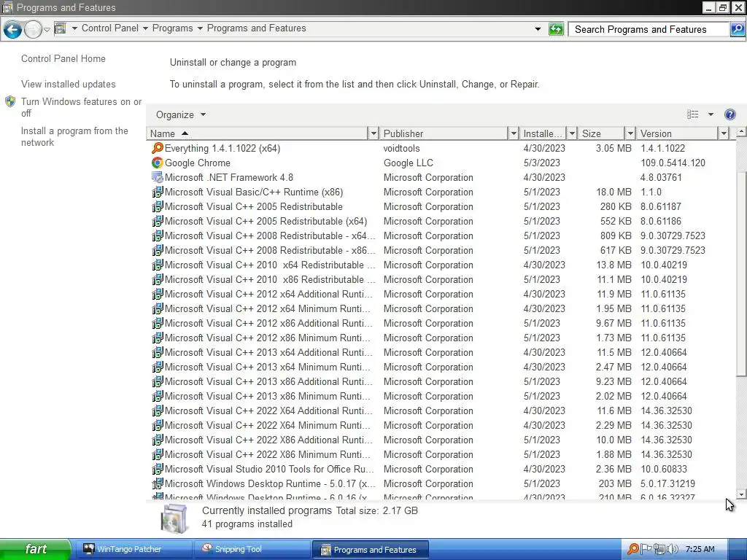Image resolution: width=747 pixels, height=560 pixels.
Task: Click the vertical scrollbar thumb
Action: click(741, 274)
